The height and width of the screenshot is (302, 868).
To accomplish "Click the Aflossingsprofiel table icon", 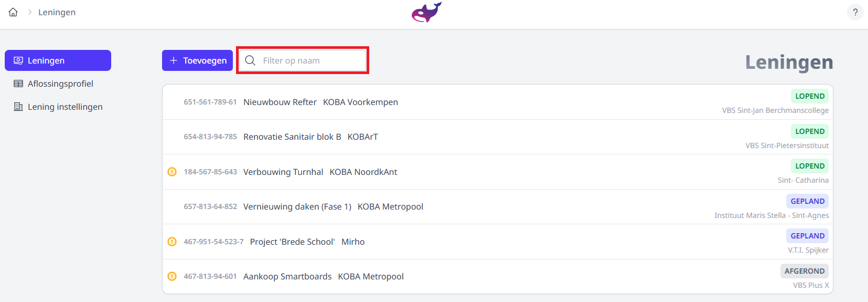I will coord(18,84).
